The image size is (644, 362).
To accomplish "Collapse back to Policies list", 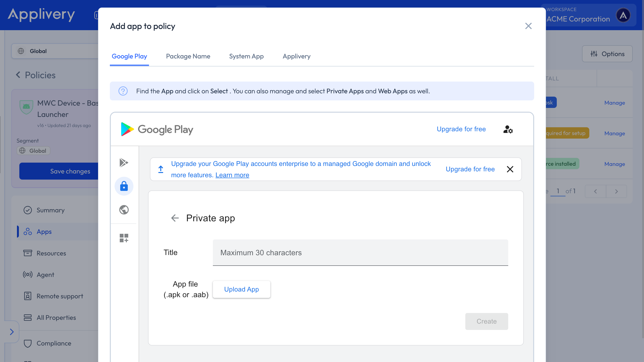I will [35, 75].
